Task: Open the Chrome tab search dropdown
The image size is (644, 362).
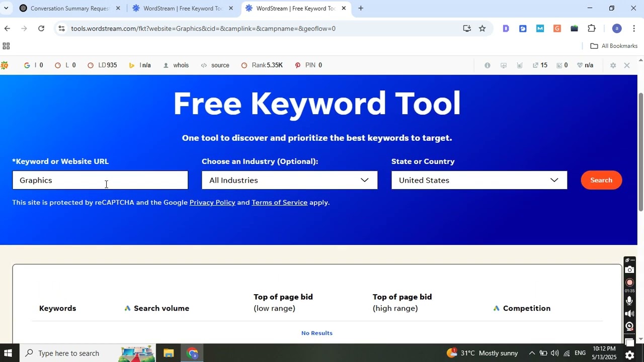Action: point(6,8)
